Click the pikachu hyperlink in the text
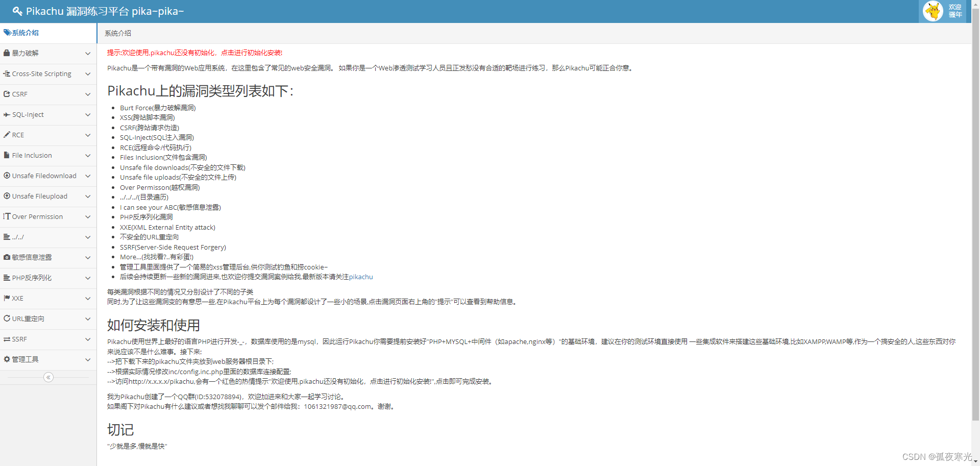This screenshot has height=466, width=980. click(360, 277)
